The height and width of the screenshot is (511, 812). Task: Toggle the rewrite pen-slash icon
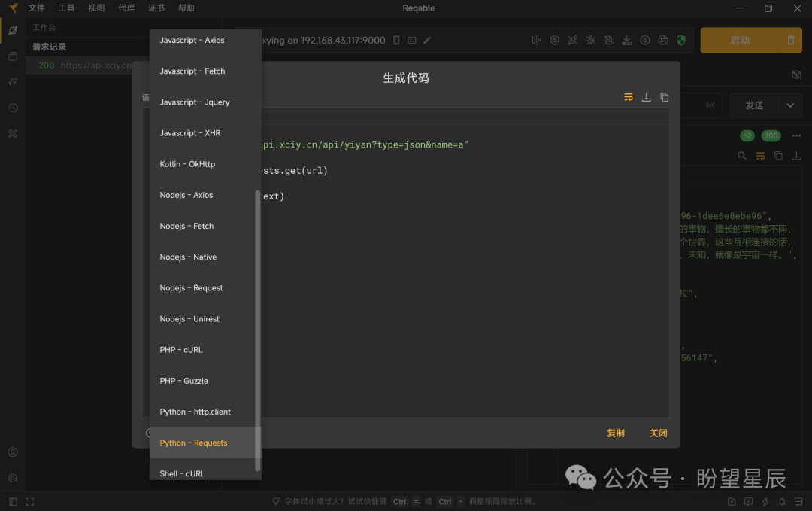point(573,41)
